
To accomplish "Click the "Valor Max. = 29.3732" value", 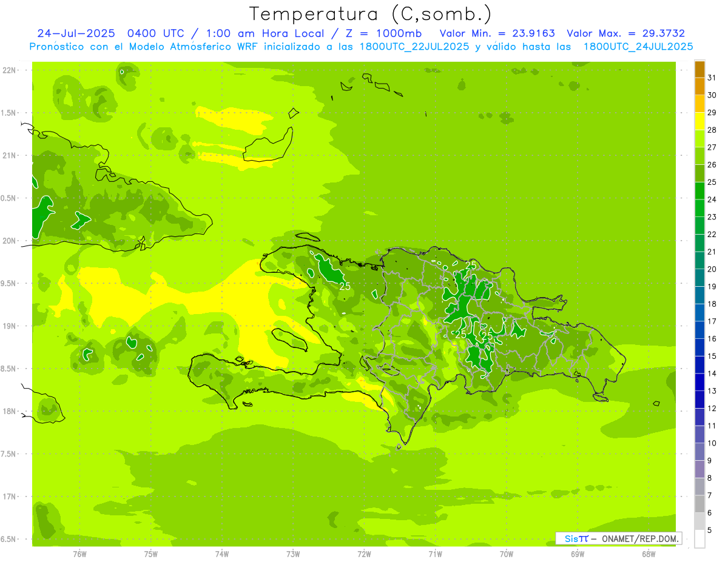I will click(x=625, y=33).
